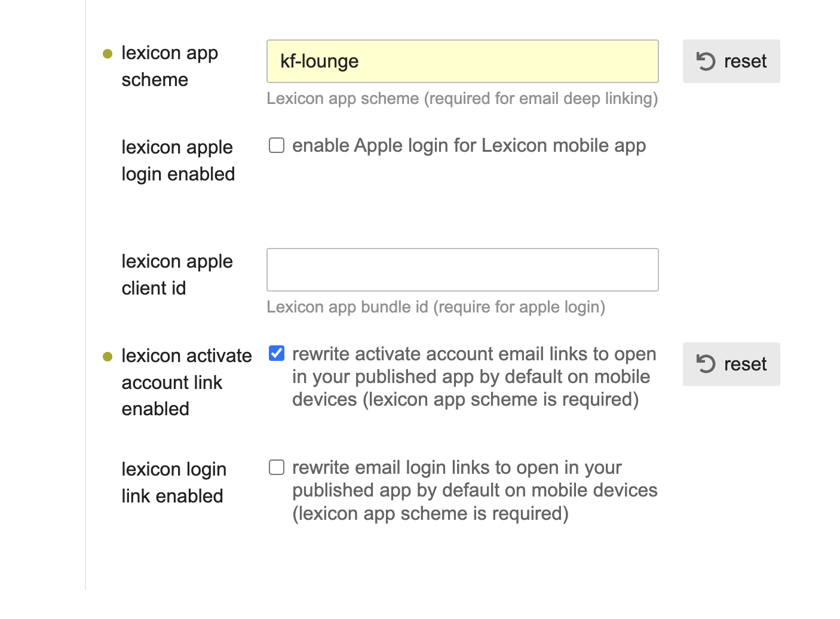Click the 'enable Apple login for Lexicon mobile app' text
840x619 pixels.
tap(469, 146)
